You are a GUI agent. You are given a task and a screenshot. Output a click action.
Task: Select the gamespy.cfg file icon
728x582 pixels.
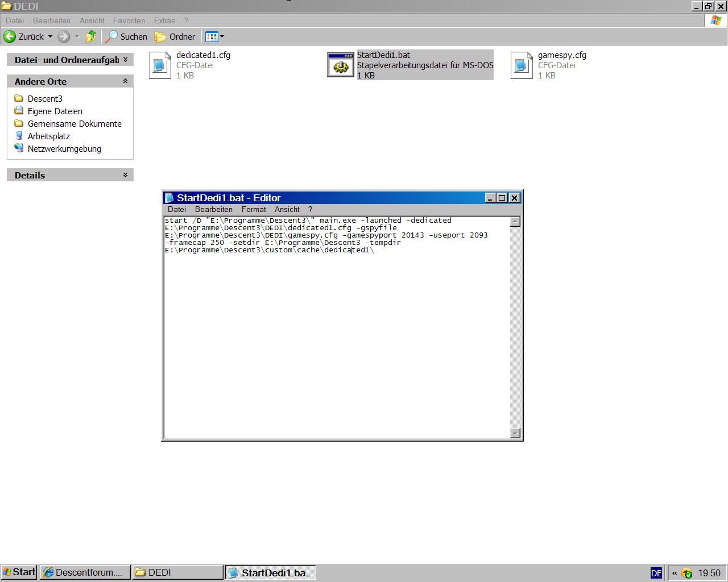(x=522, y=65)
